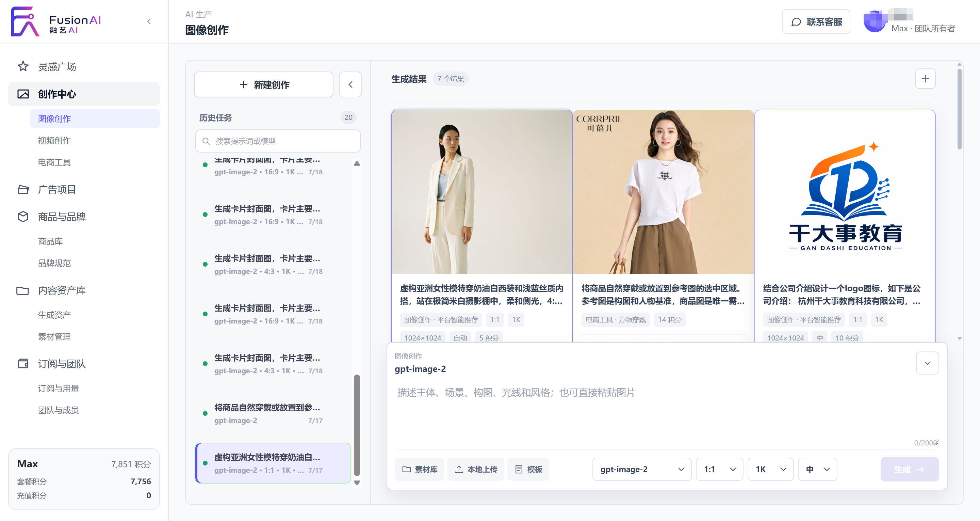Click 新建创作 button

pyautogui.click(x=264, y=84)
